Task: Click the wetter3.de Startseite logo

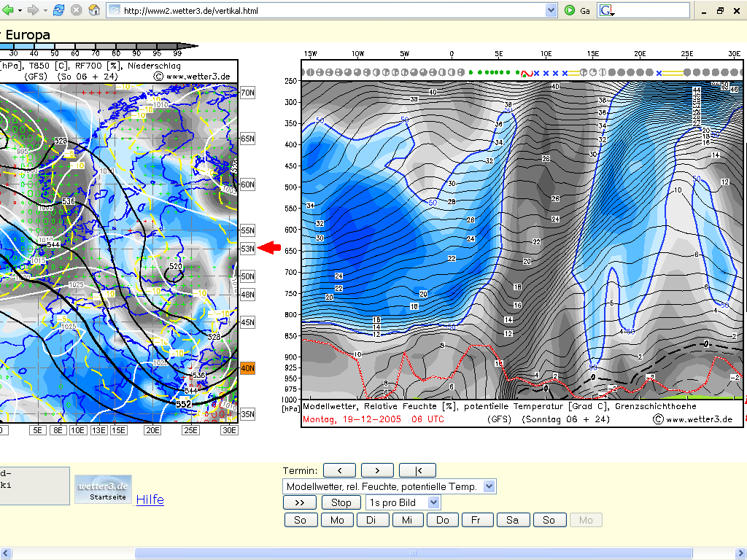Action: tap(104, 489)
